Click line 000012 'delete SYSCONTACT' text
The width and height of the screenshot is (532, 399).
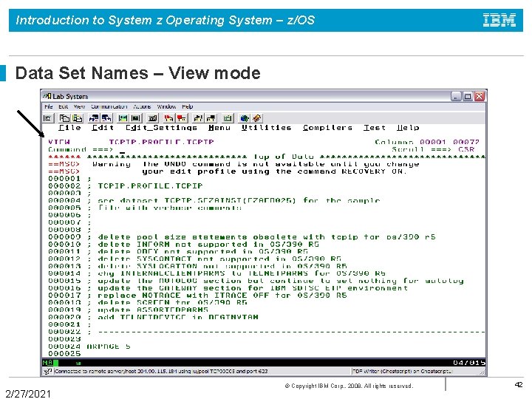pyautogui.click(x=219, y=259)
